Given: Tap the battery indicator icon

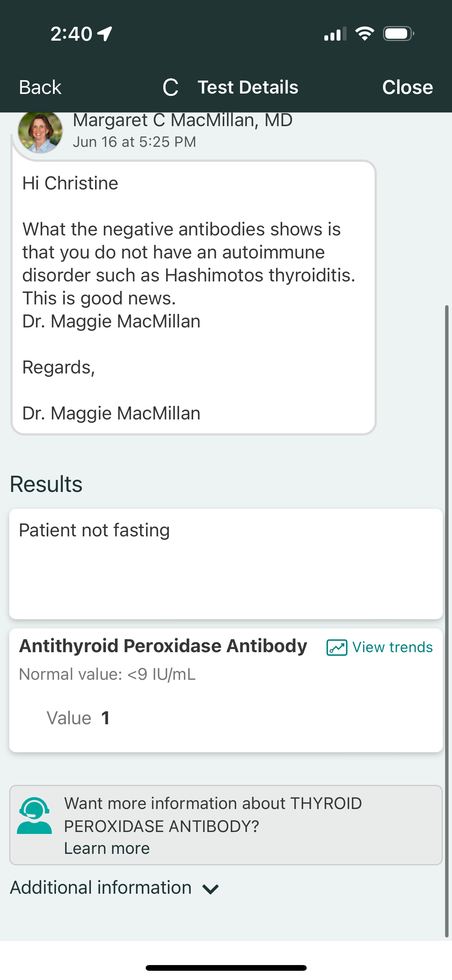Looking at the screenshot, I should pyautogui.click(x=398, y=34).
